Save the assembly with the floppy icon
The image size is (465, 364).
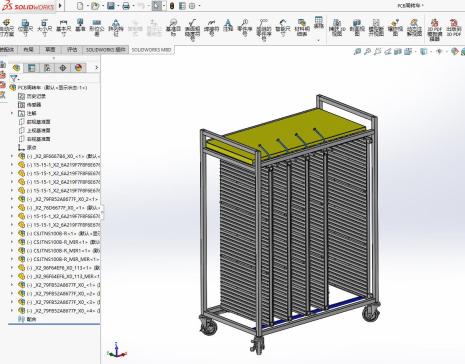pyautogui.click(x=111, y=6)
